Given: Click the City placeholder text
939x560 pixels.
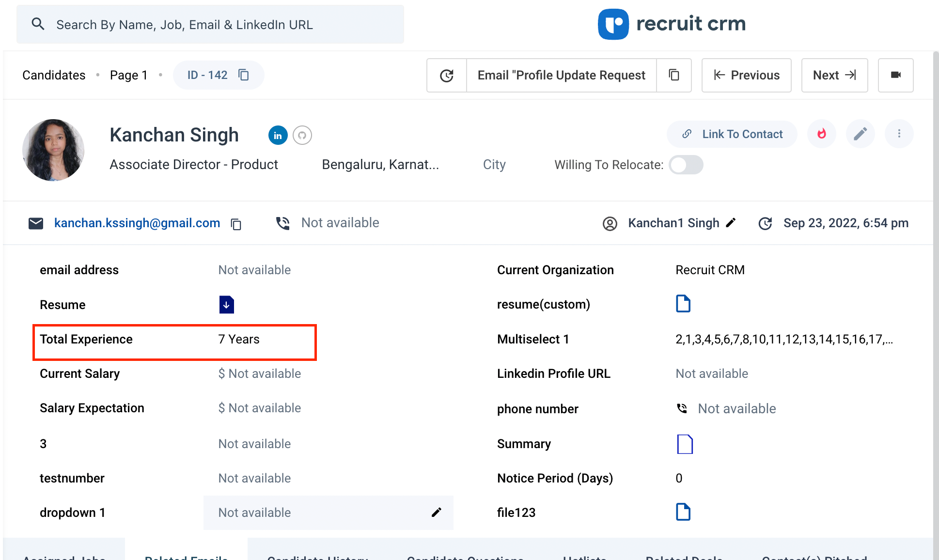Looking at the screenshot, I should [494, 165].
